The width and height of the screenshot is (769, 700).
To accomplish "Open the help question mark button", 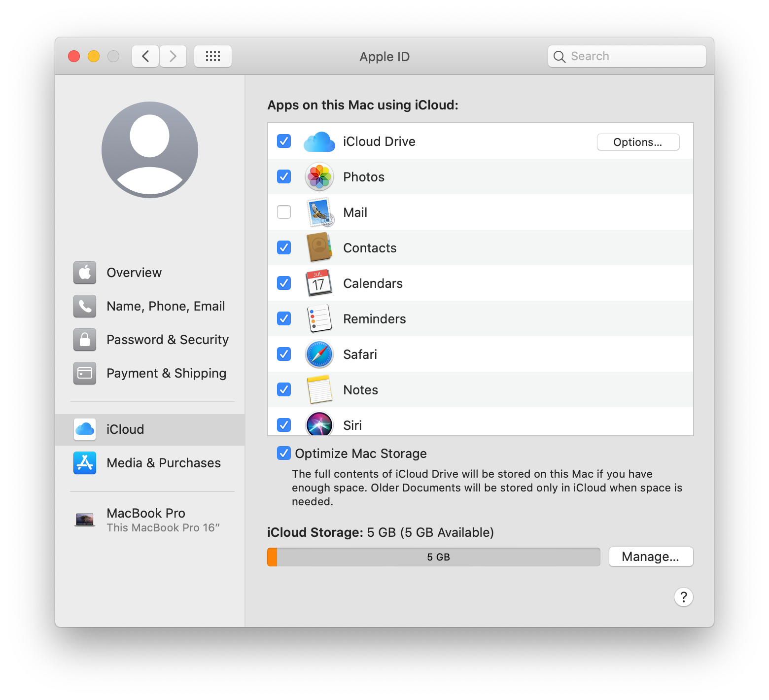I will click(x=684, y=597).
